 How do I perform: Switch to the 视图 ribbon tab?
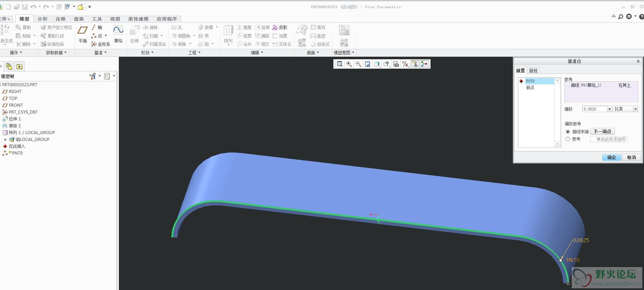115,19
